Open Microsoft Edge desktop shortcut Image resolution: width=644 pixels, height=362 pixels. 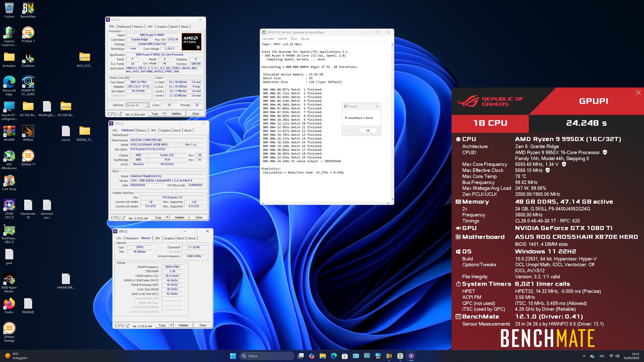(9, 86)
